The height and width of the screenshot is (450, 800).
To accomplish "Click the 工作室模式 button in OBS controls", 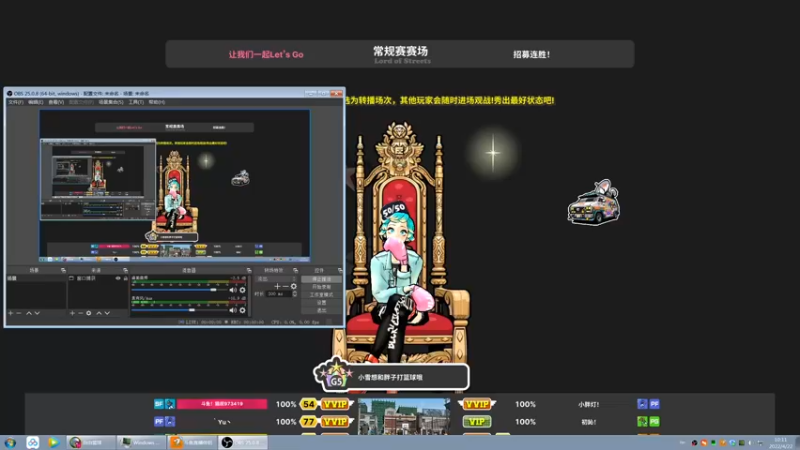I will click(321, 294).
